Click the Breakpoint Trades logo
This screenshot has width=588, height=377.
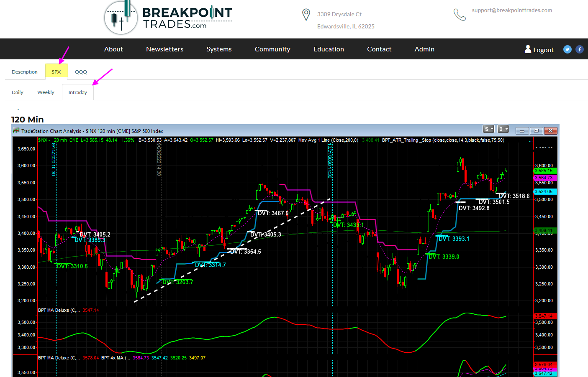coord(168,18)
